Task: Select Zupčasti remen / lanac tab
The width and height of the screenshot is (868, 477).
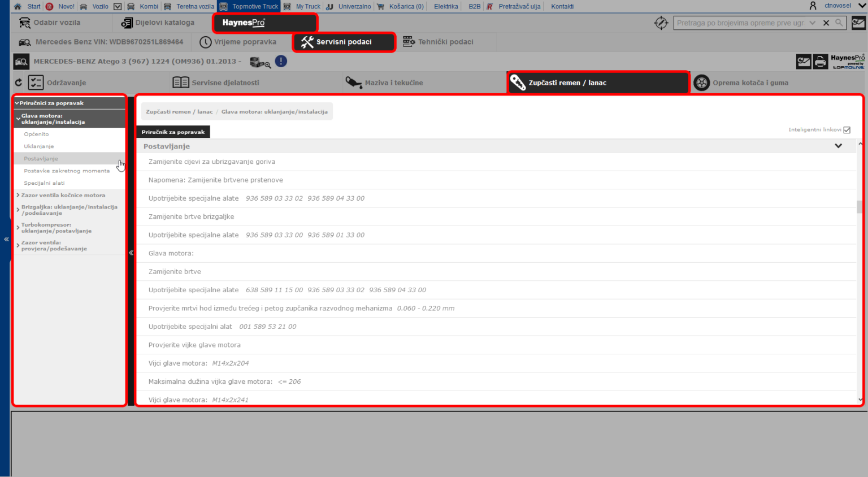Action: pyautogui.click(x=598, y=83)
